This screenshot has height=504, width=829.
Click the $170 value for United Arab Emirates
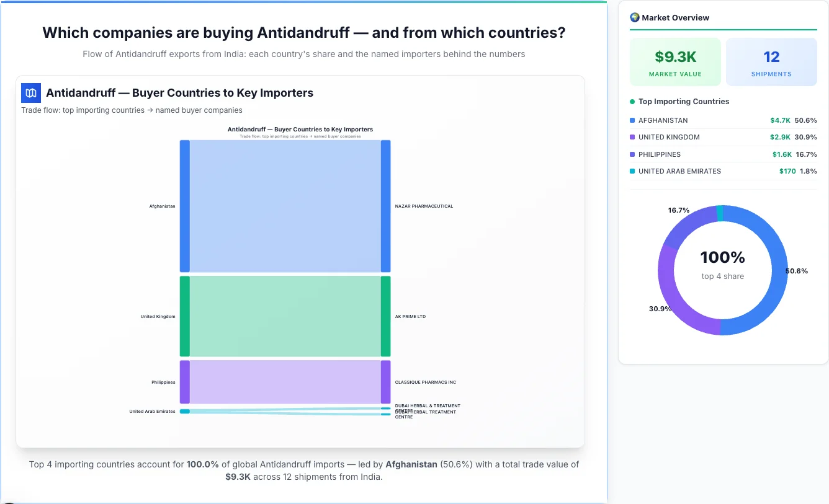(787, 171)
